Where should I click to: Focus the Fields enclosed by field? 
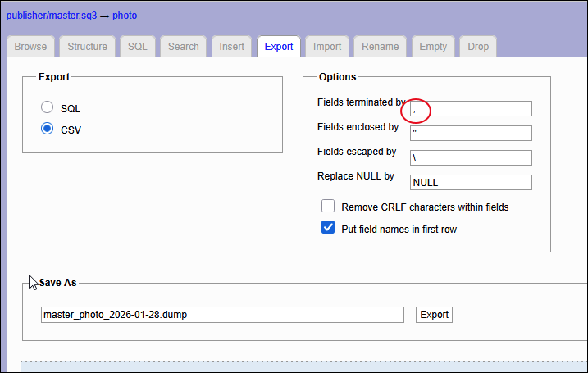pos(471,133)
